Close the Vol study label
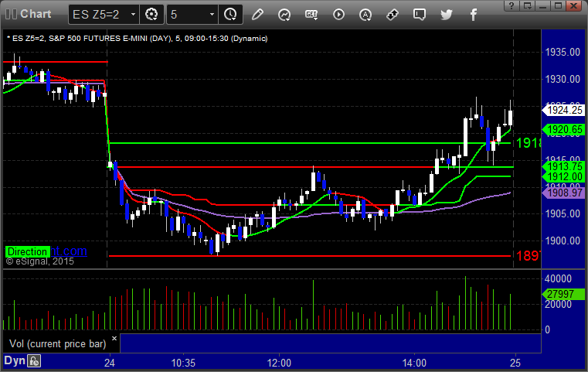 pyautogui.click(x=114, y=339)
